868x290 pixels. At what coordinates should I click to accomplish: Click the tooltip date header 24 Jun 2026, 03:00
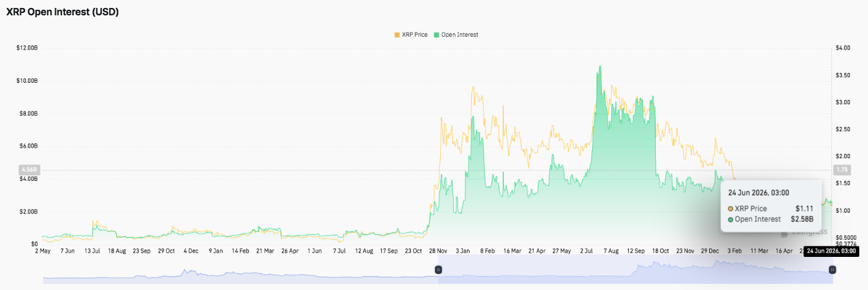tap(758, 193)
